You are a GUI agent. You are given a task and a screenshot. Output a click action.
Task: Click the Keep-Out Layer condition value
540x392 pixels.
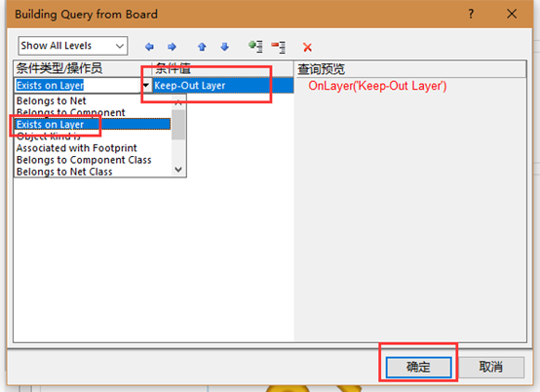tap(223, 86)
